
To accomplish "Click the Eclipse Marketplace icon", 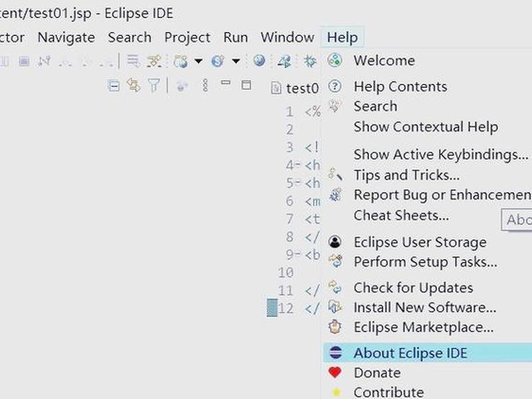I will [x=335, y=327].
